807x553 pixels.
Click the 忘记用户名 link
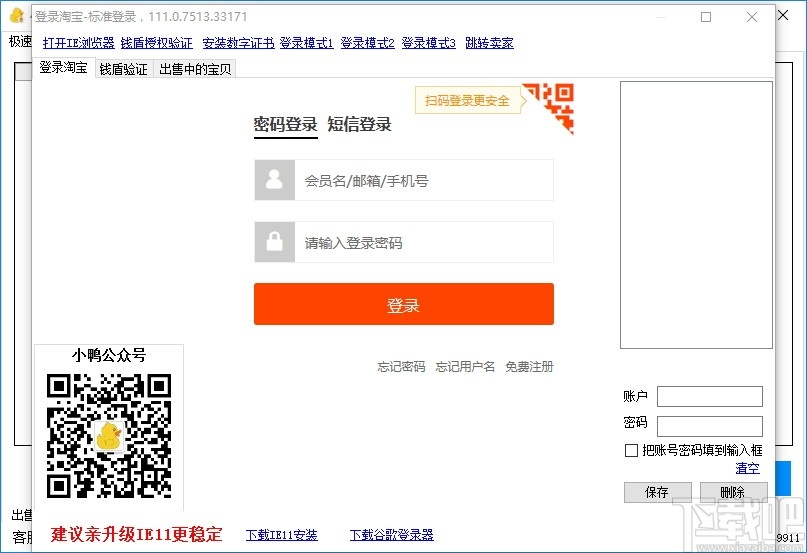465,367
